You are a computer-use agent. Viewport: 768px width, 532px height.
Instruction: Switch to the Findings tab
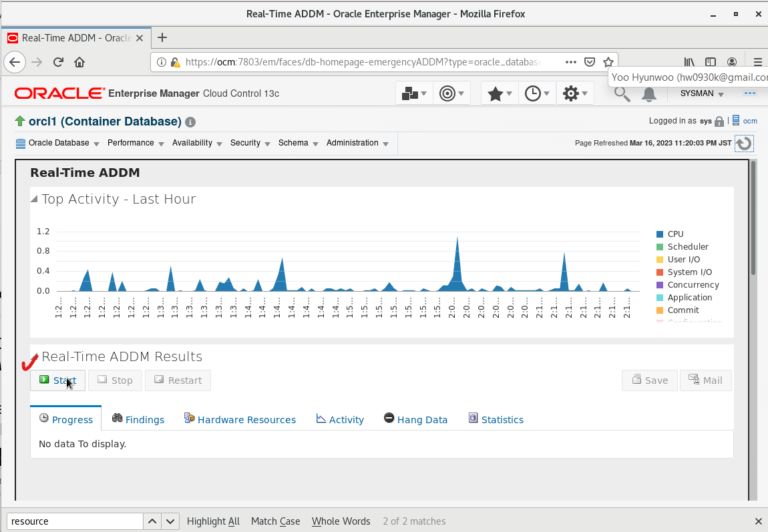(x=138, y=419)
